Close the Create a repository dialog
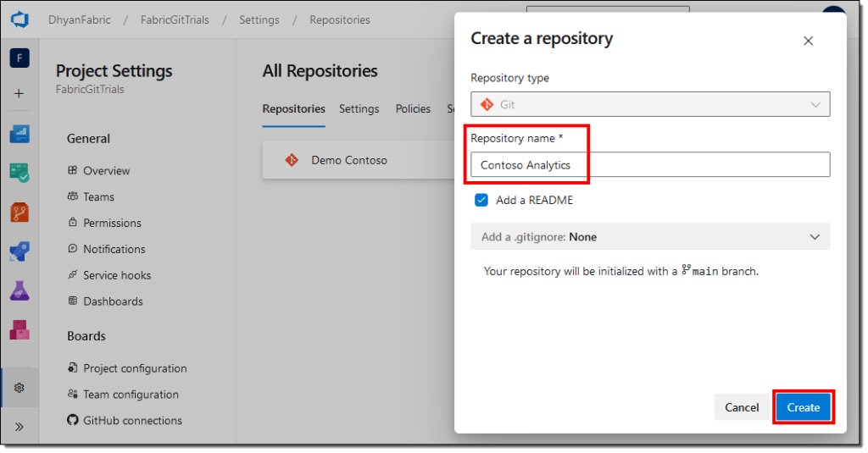Image resolution: width=868 pixels, height=453 pixels. coord(808,41)
